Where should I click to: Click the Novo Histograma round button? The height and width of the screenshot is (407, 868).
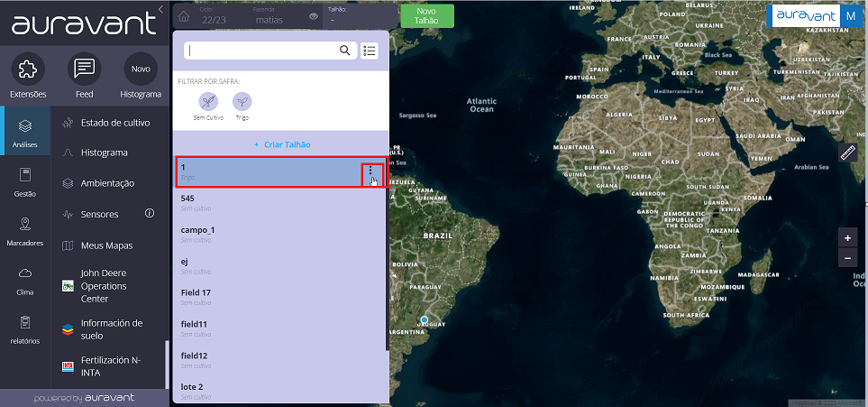click(x=141, y=69)
